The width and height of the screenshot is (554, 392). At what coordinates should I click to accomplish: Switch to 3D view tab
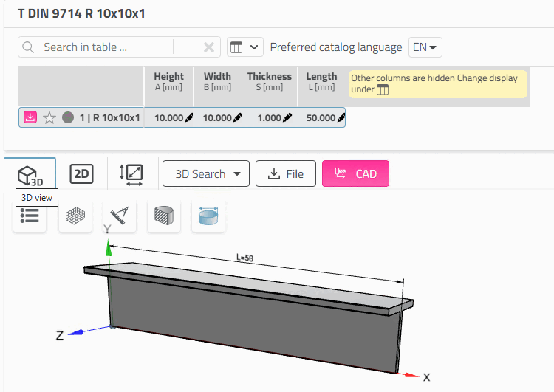tap(30, 174)
